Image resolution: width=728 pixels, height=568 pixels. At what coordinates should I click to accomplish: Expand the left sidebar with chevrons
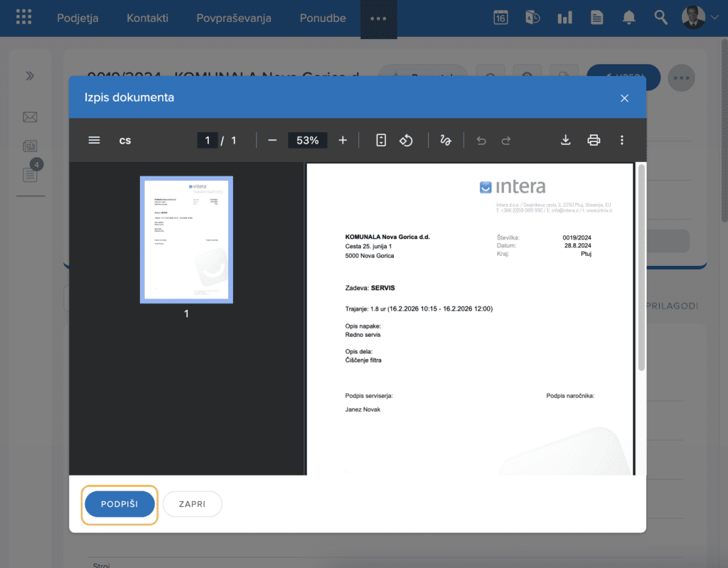point(30,76)
